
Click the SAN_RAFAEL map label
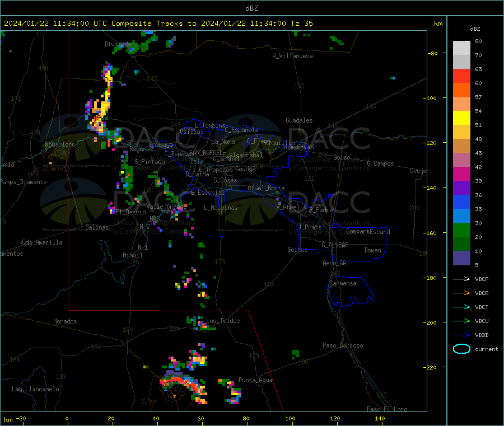pos(206,152)
